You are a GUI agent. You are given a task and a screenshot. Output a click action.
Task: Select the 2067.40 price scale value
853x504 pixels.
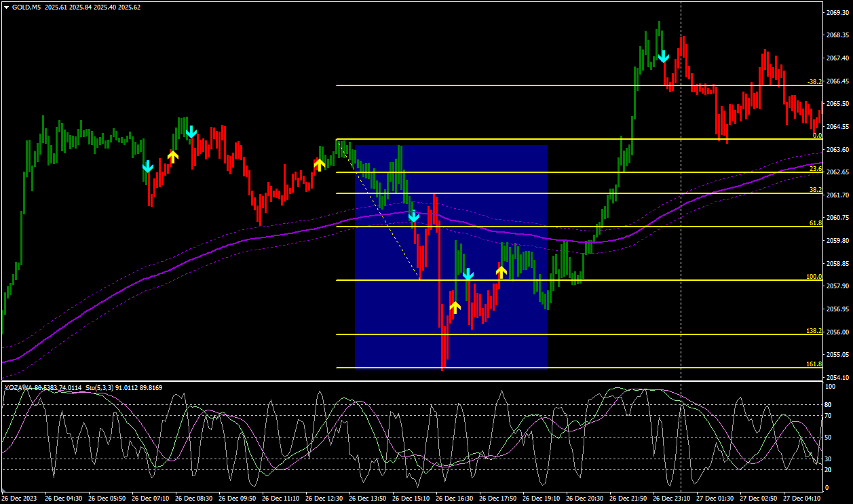click(x=837, y=58)
